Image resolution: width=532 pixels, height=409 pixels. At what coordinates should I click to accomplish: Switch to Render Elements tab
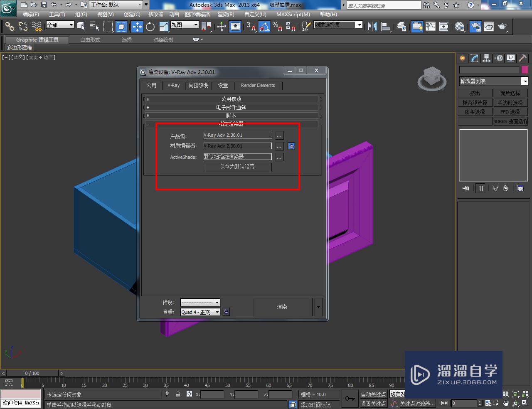pos(258,85)
